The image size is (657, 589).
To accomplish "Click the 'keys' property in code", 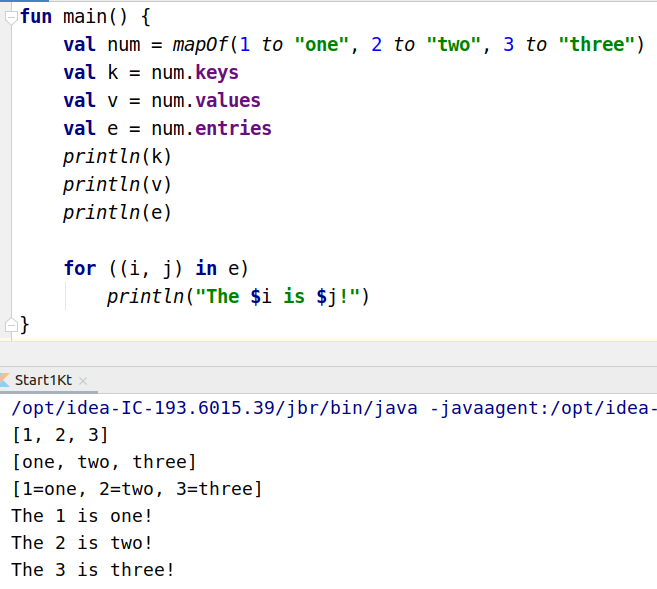I will coord(217,73).
